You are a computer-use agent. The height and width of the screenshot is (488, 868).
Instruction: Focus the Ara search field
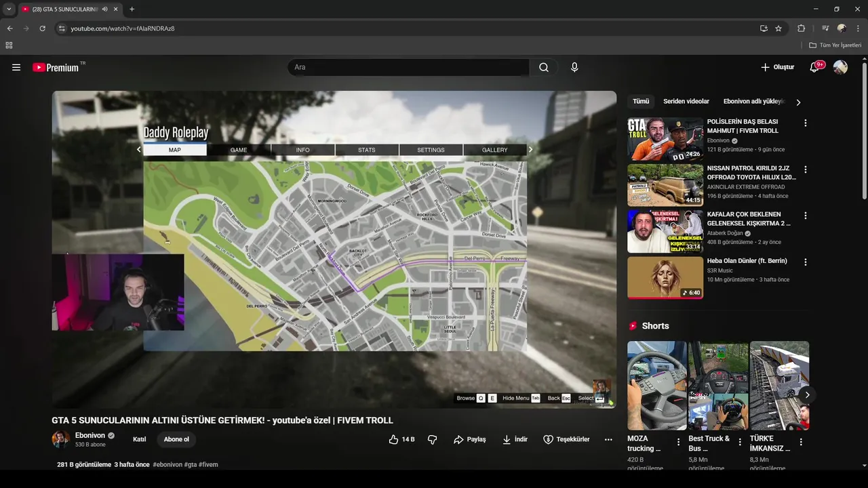[408, 67]
